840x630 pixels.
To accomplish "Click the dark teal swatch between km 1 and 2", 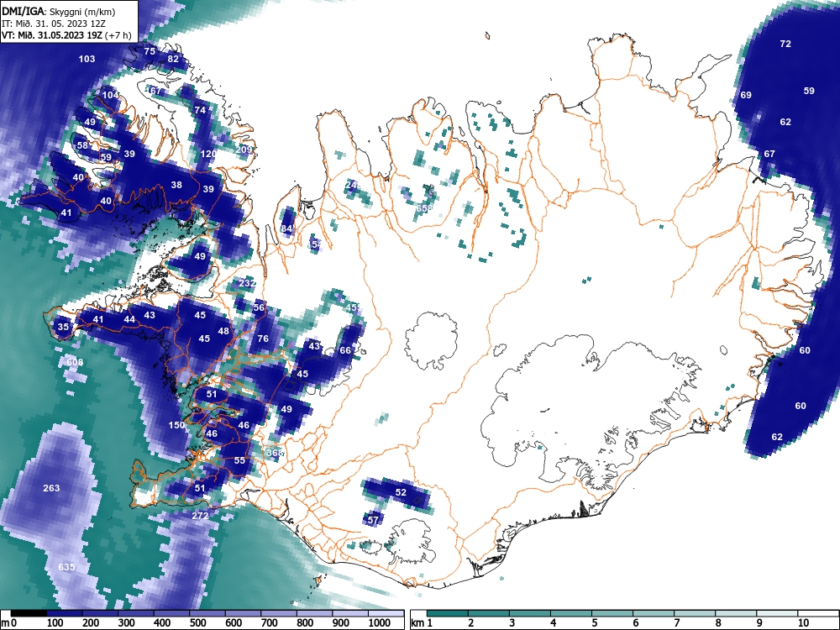I will pyautogui.click(x=448, y=613).
